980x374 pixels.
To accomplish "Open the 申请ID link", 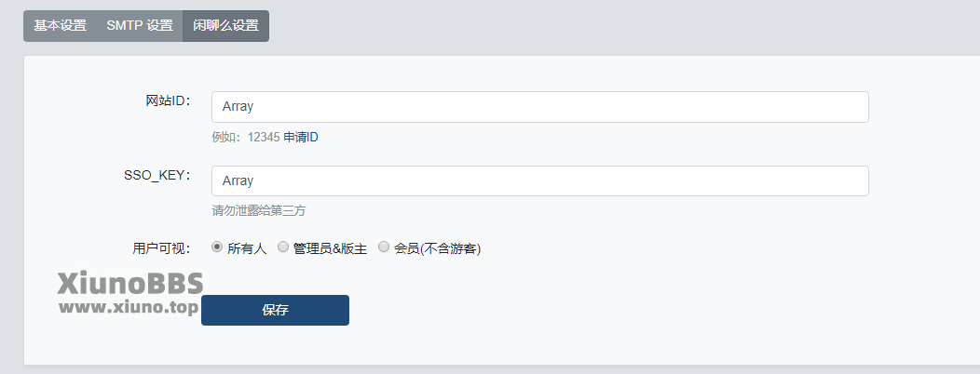I will (301, 138).
